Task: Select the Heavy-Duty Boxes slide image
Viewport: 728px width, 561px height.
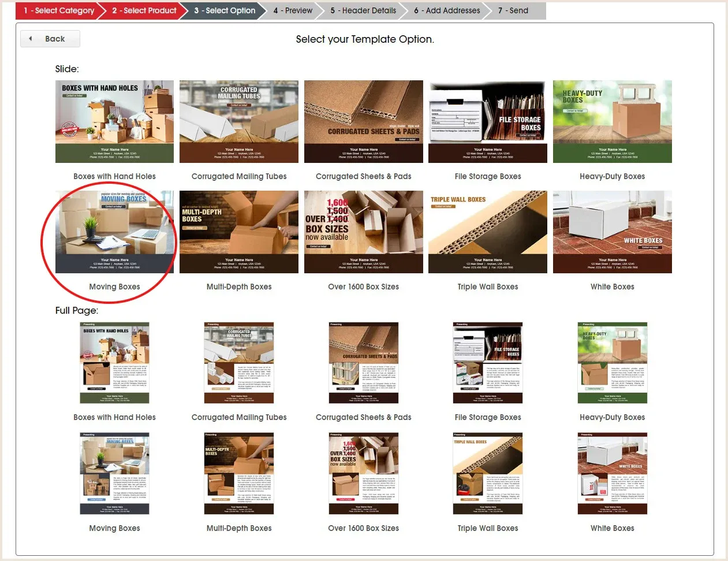Action: pyautogui.click(x=613, y=121)
